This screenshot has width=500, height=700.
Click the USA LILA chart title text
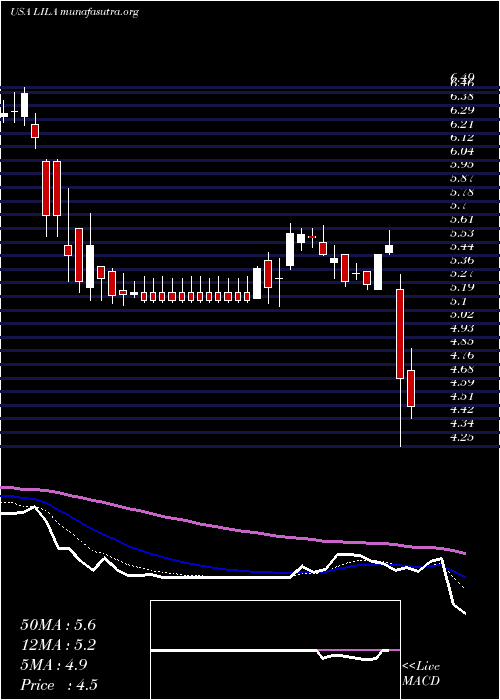74,12
